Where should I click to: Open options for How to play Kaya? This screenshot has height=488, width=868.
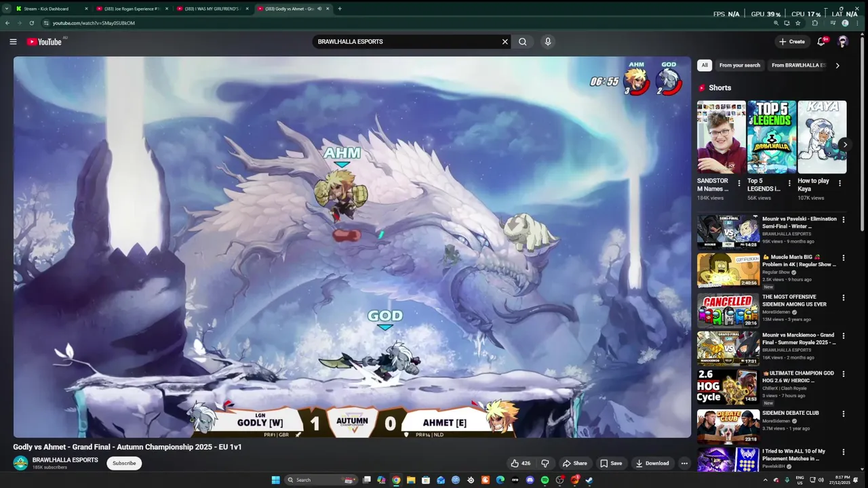click(840, 184)
